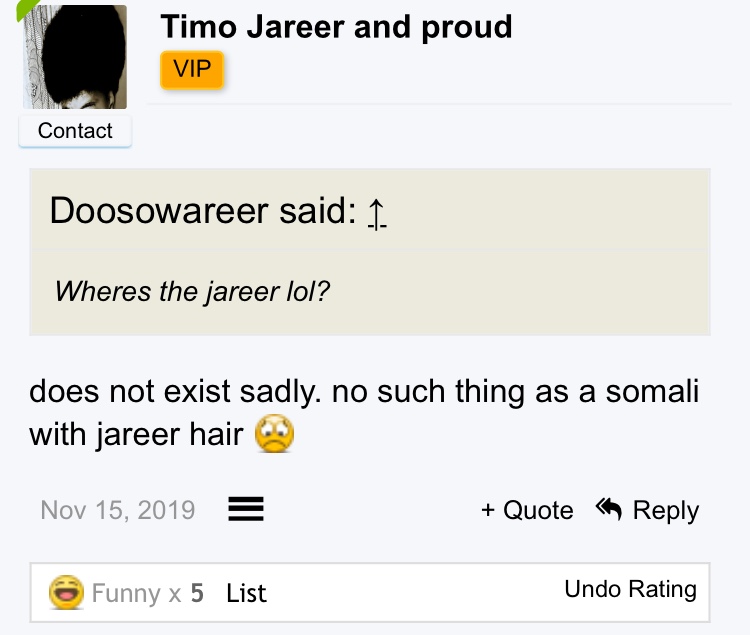Screen dimensions: 750x635
Task: Open Timo Jareer and proud profile link
Action: (336, 27)
